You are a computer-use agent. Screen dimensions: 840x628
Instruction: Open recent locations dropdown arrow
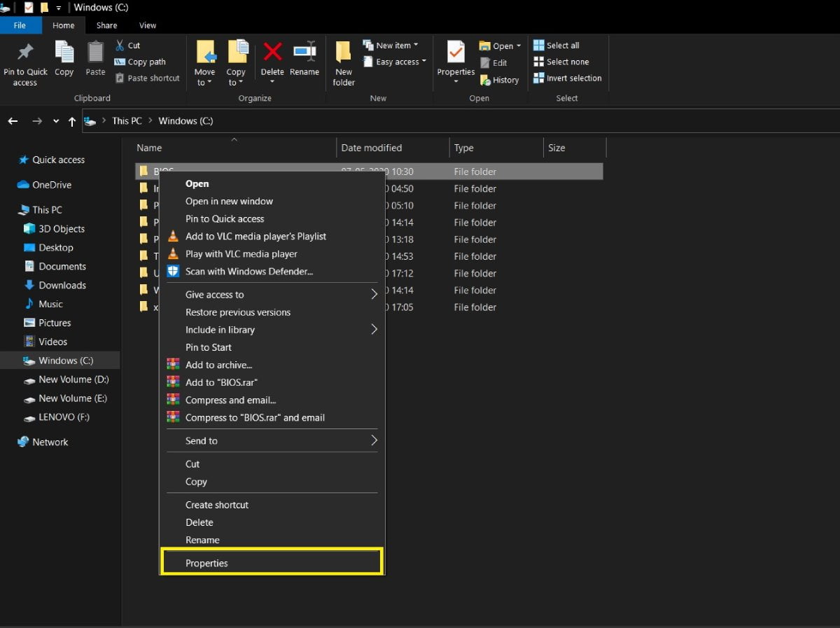point(56,121)
